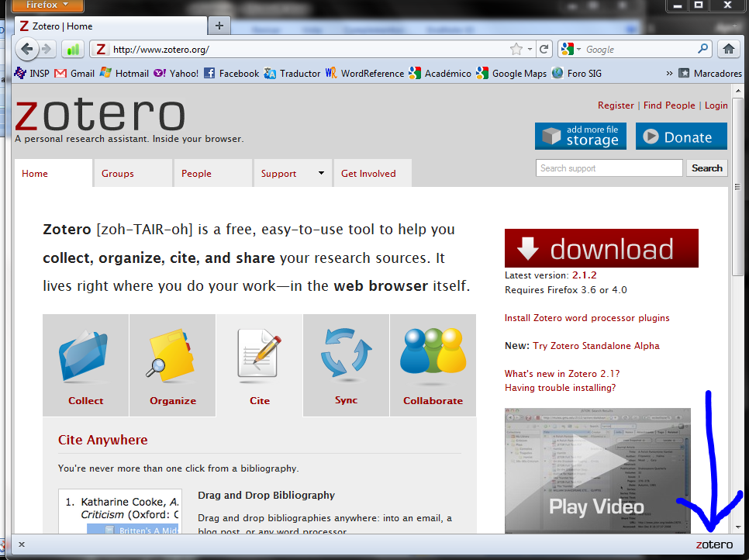Screen dimensions: 749x560
Task: Click the Katharine Cooke citation preview
Action: (120, 511)
